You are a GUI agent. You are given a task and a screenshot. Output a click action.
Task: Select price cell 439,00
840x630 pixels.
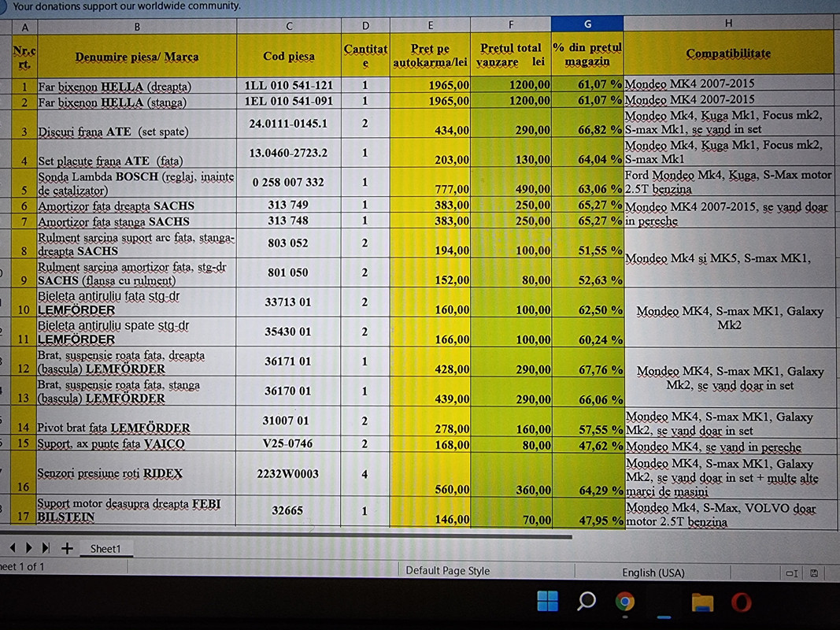pos(430,391)
